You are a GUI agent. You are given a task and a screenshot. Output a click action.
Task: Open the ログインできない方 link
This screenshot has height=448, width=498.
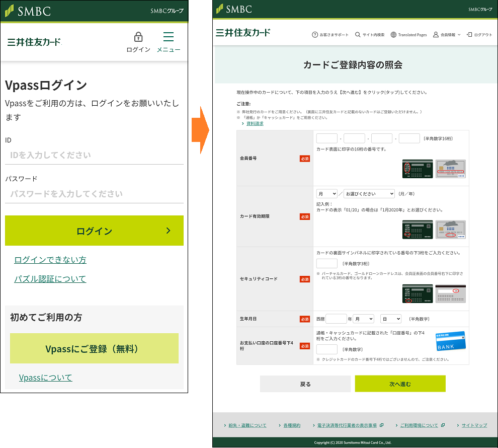tap(50, 260)
